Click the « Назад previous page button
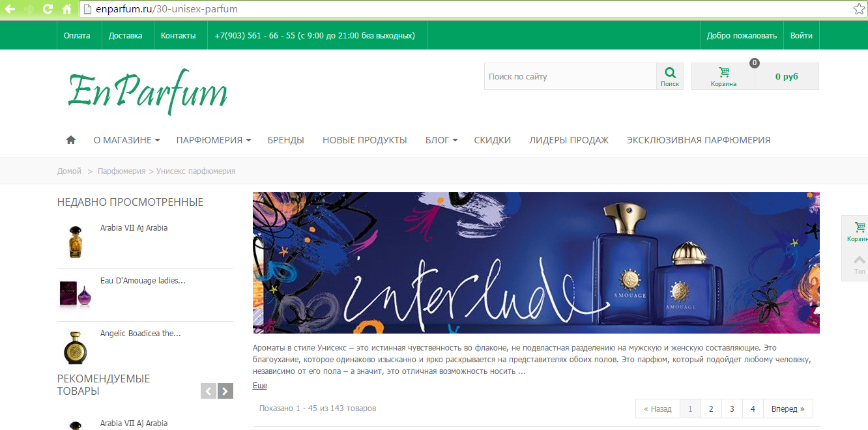This screenshot has height=430, width=868. click(658, 409)
